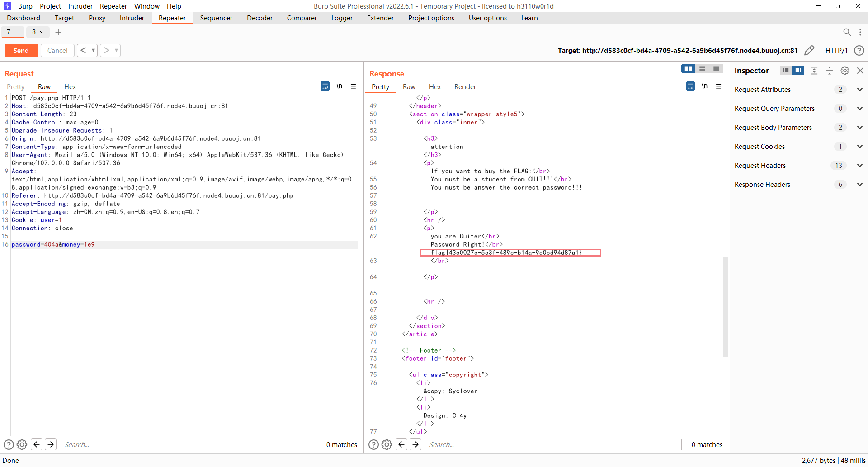Image resolution: width=868 pixels, height=467 pixels.
Task: Open the Intruder tool tab
Action: [x=132, y=18]
